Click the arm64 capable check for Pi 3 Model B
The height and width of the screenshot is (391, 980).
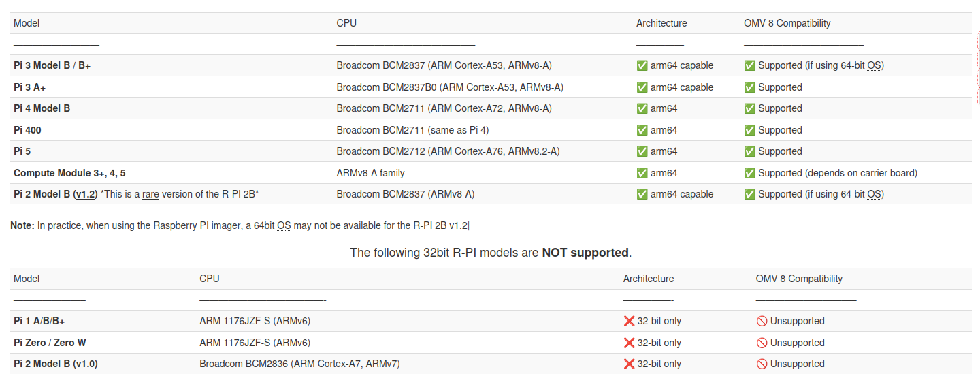pyautogui.click(x=642, y=66)
